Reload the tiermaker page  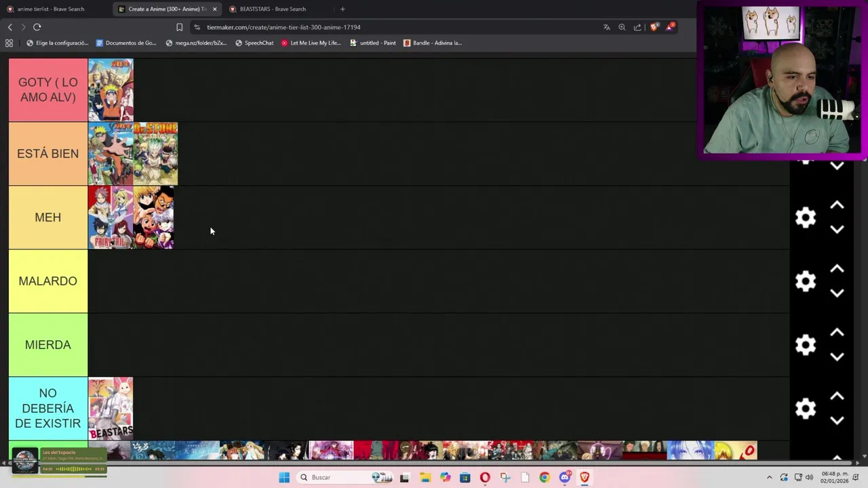click(x=37, y=27)
